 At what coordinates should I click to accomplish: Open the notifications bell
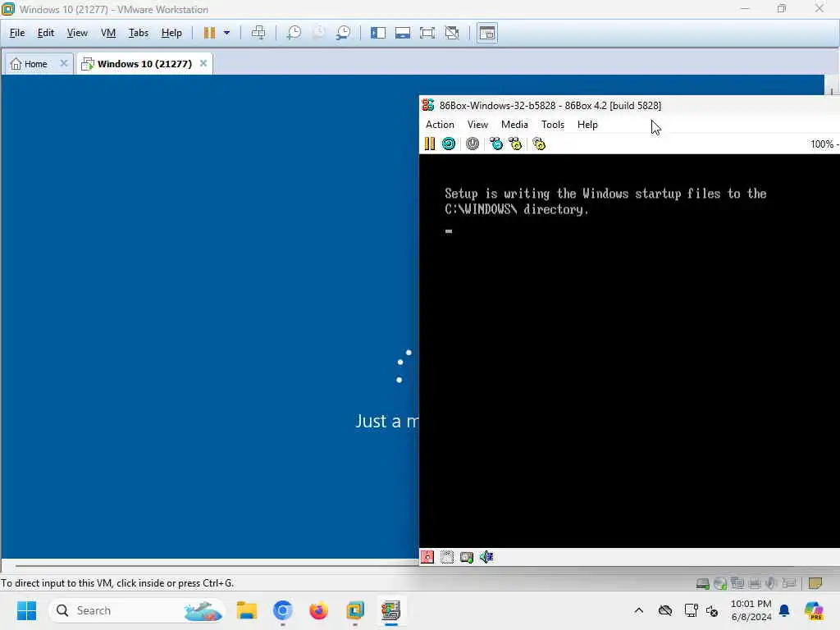[784, 610]
